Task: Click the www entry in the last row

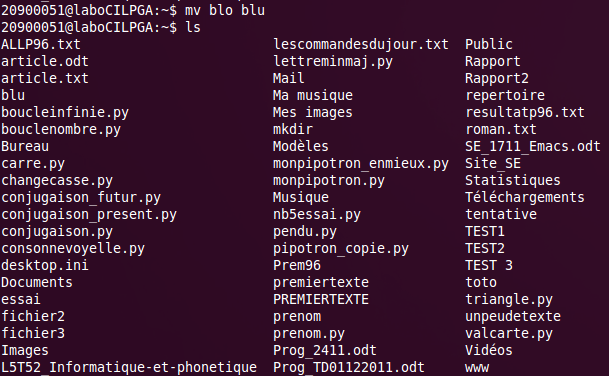Action: coord(477,367)
